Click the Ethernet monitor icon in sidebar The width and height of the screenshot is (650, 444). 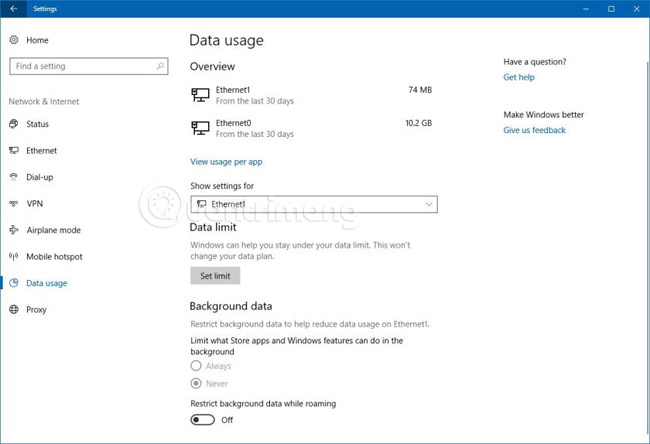pyautogui.click(x=14, y=151)
